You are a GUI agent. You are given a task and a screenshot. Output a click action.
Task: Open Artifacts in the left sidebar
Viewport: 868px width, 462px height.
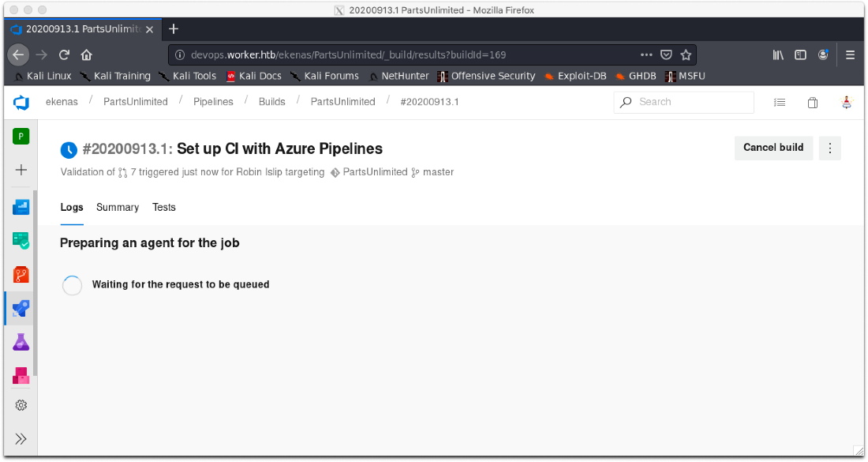click(21, 375)
